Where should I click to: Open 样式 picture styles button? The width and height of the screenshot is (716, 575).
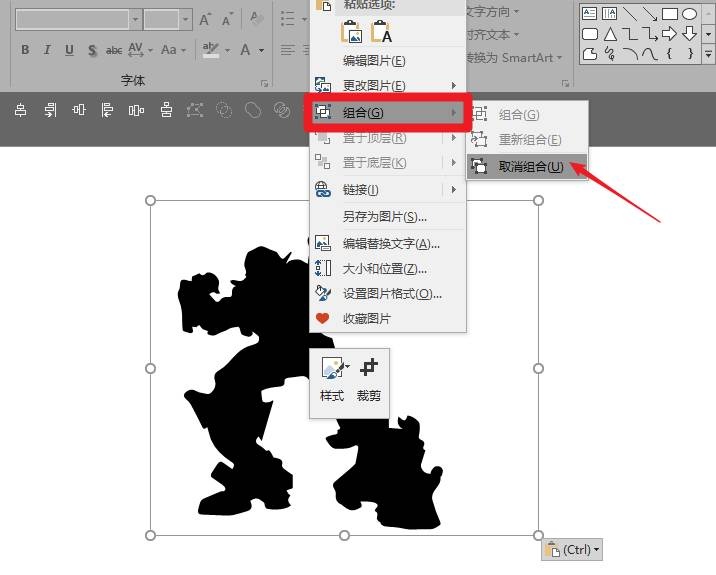tap(332, 380)
